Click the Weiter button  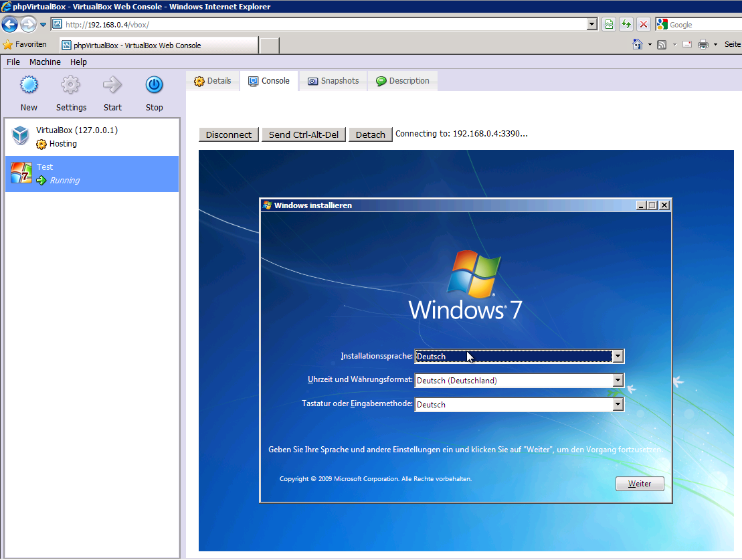[640, 484]
